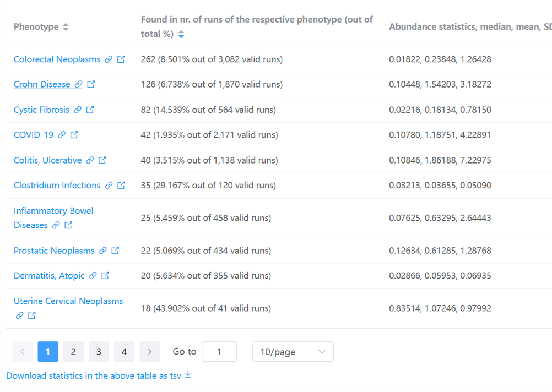
Task: Open the external link icon for COVID-19
Action: 74,134
